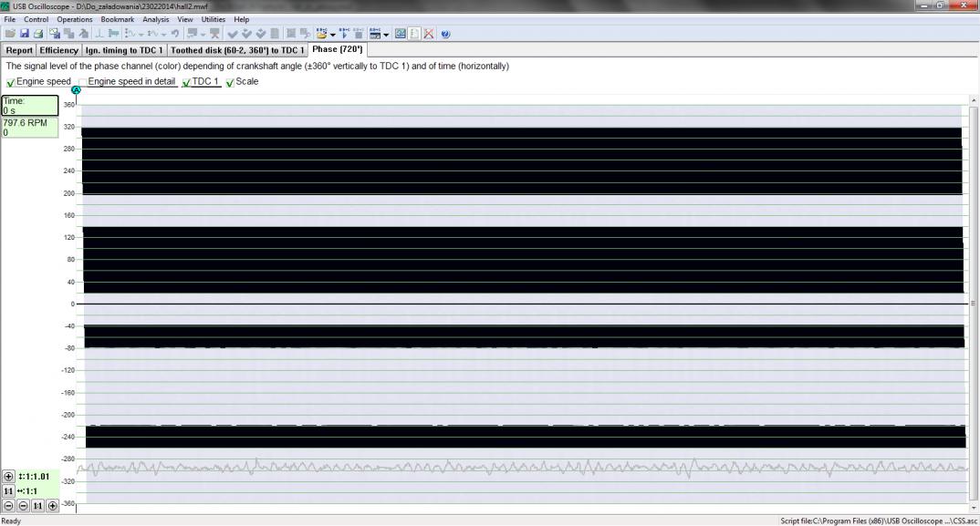Click the A-B-C panel icon

pos(375,34)
